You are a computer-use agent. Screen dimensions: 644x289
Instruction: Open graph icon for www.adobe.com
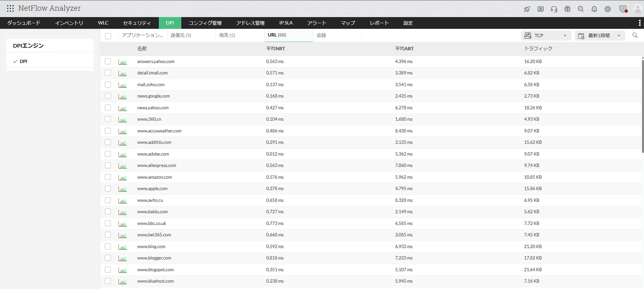pyautogui.click(x=123, y=154)
